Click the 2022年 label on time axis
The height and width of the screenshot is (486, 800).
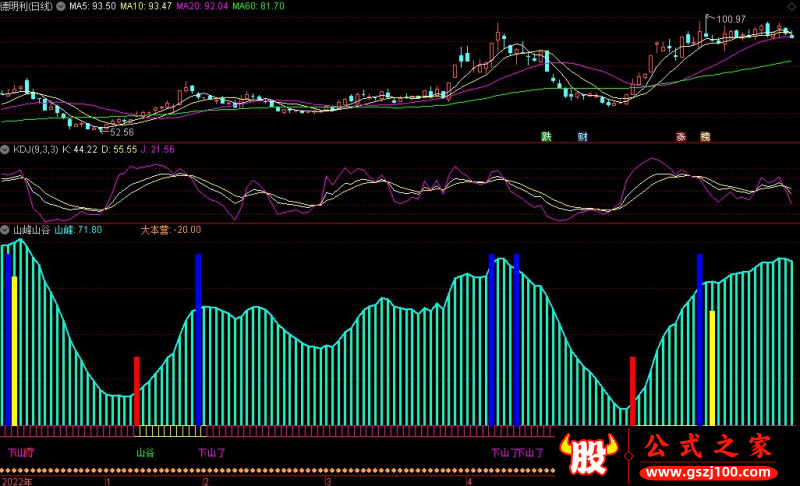[16, 480]
